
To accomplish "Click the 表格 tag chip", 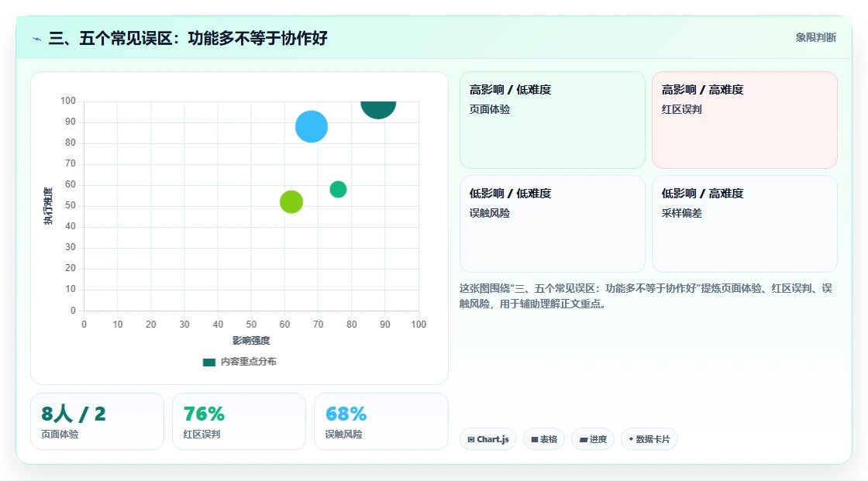I will (544, 439).
